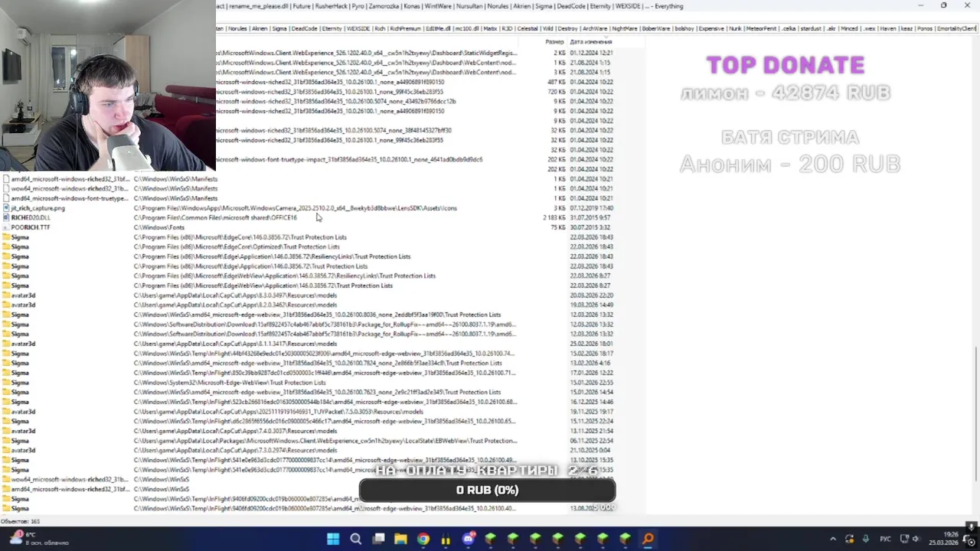Image resolution: width=980 pixels, height=551 pixels.
Task: Click folder icon of avatar3d in CapCut 8.3.0.3497
Action: (6, 295)
